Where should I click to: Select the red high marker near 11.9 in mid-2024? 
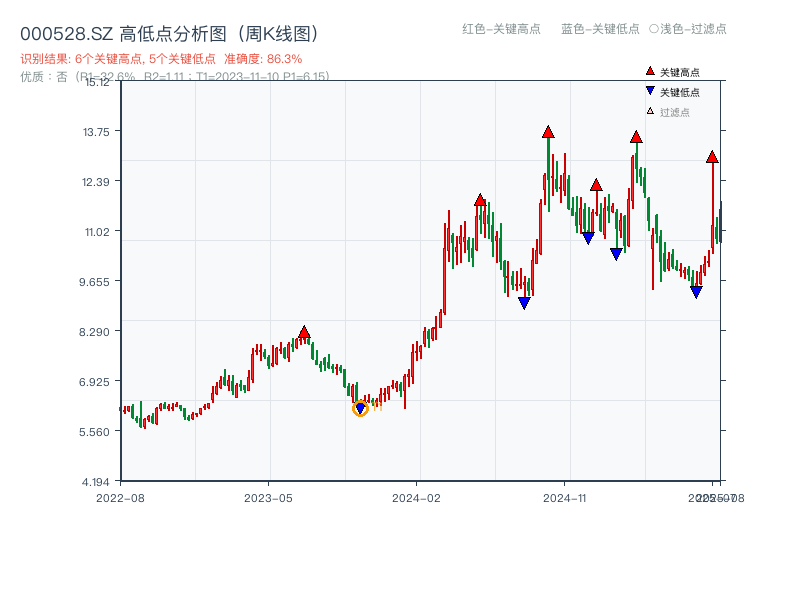(480, 200)
